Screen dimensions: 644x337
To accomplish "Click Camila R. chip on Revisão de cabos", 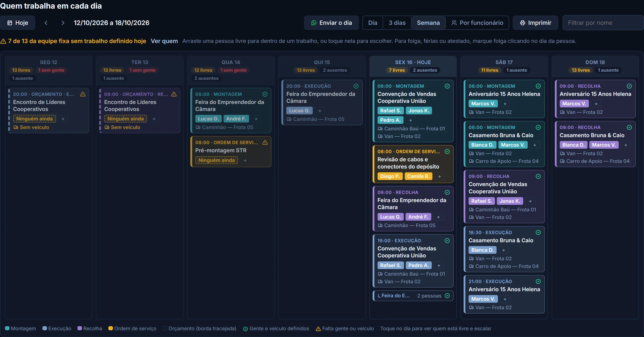I will pyautogui.click(x=418, y=176).
